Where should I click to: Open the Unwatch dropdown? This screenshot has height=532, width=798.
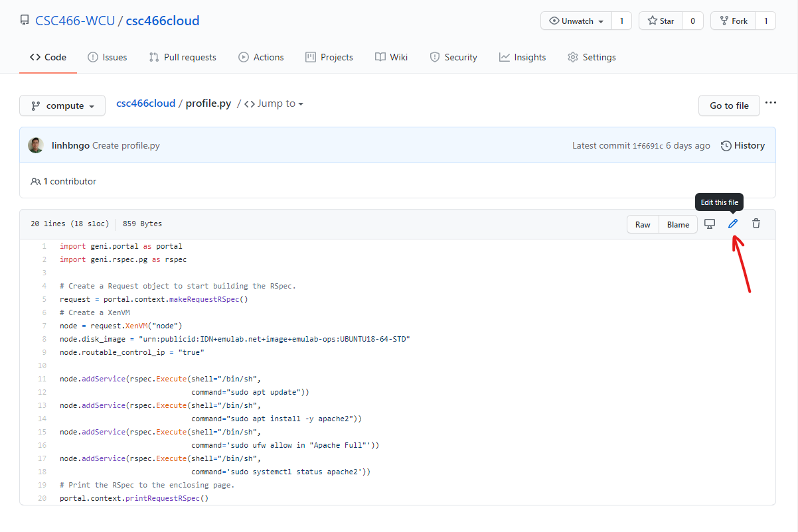click(x=576, y=21)
